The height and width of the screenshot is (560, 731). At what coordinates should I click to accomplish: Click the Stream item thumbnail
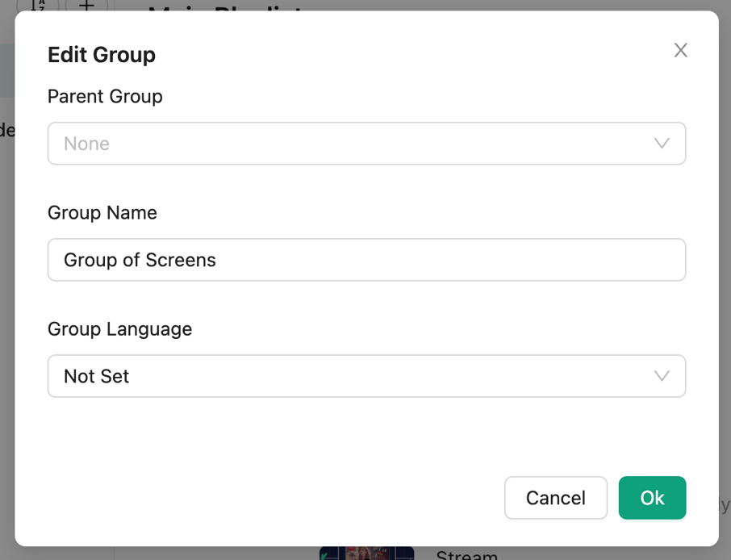(x=366, y=553)
